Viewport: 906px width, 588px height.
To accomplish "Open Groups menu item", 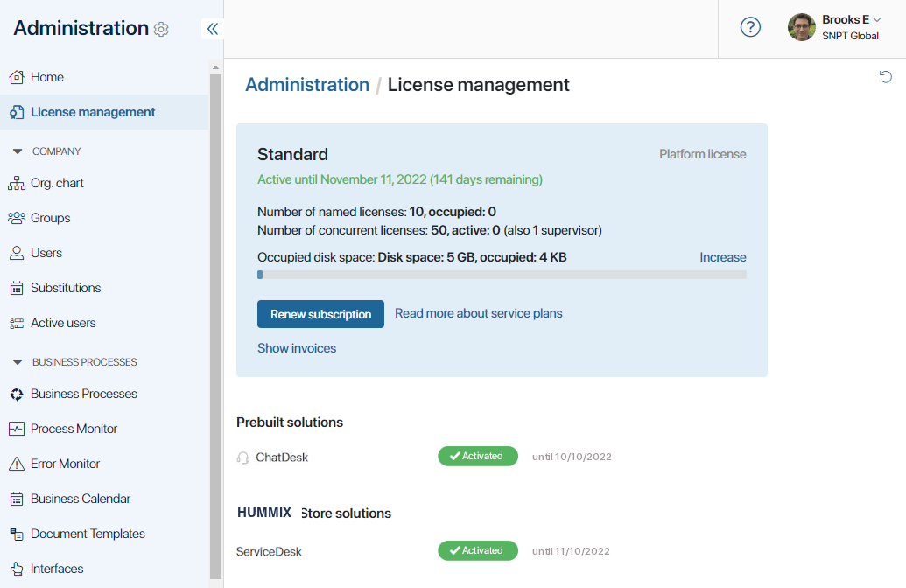I will point(104,218).
